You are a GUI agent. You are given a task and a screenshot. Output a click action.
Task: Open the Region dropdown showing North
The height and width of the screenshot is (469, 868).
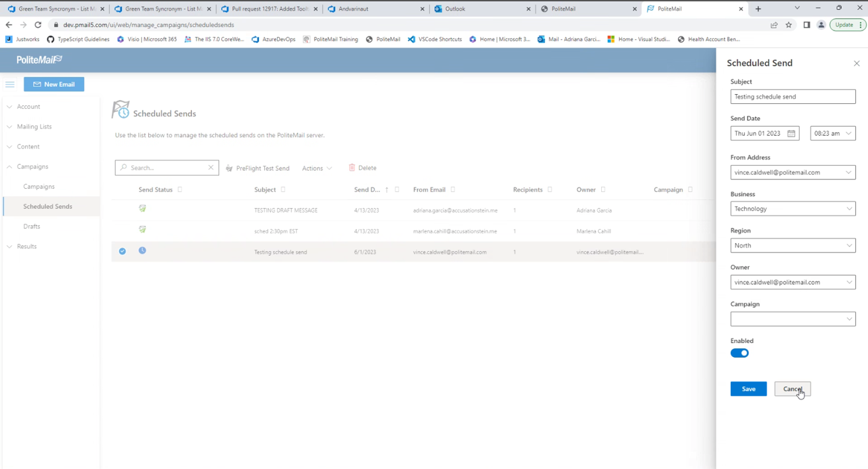(x=793, y=245)
